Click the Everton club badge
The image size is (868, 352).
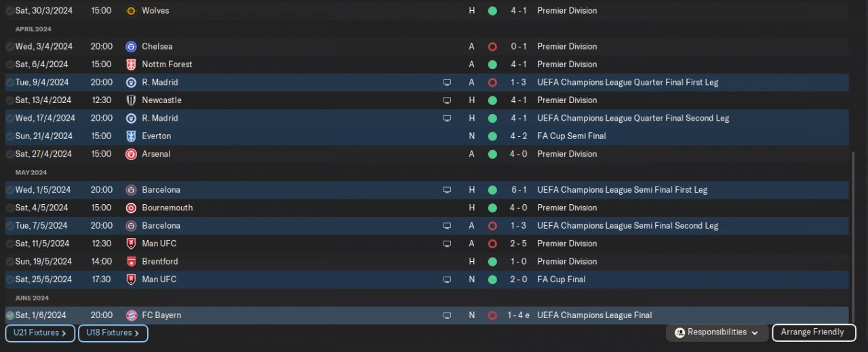(132, 136)
